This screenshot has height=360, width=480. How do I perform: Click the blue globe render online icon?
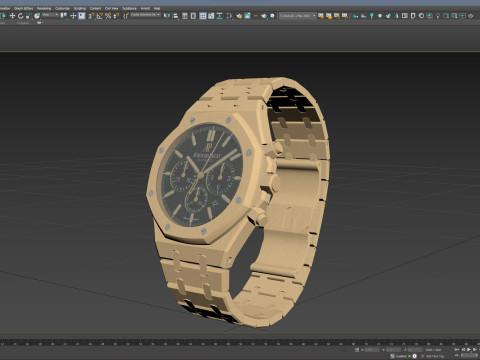click(x=272, y=16)
